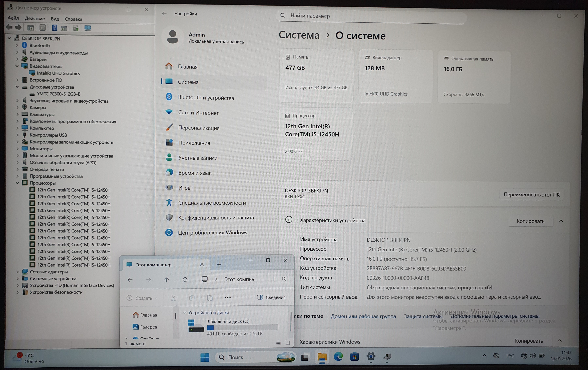Click the refresh icon in File Explorer
The height and width of the screenshot is (370, 588).
[185, 279]
